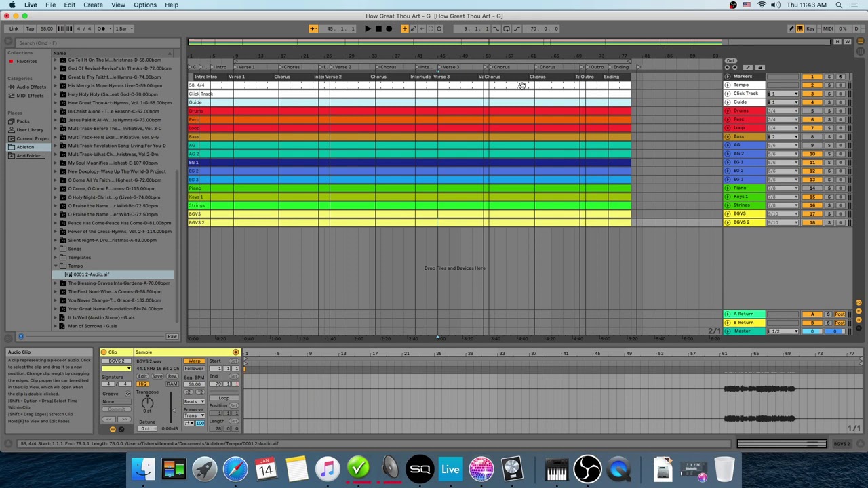
Task: Click the Del locator button
Action: coord(730,61)
